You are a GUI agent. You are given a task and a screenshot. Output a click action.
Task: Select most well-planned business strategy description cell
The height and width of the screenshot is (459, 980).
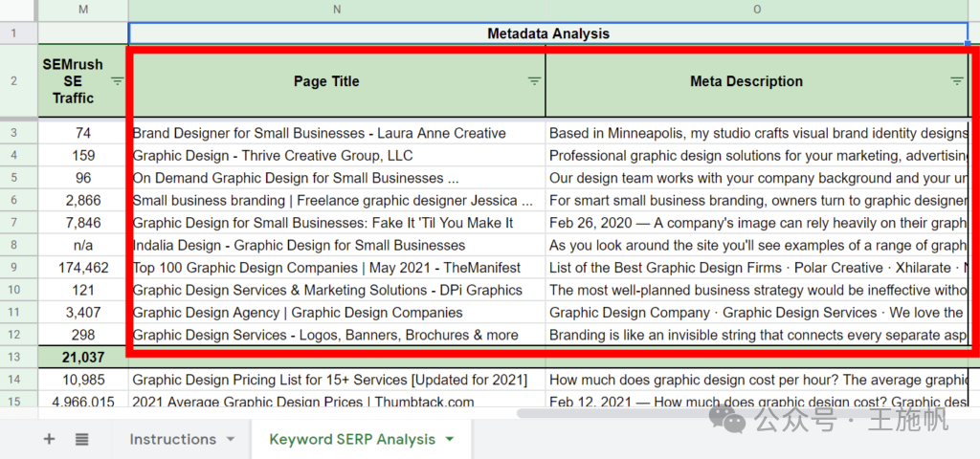(757, 291)
